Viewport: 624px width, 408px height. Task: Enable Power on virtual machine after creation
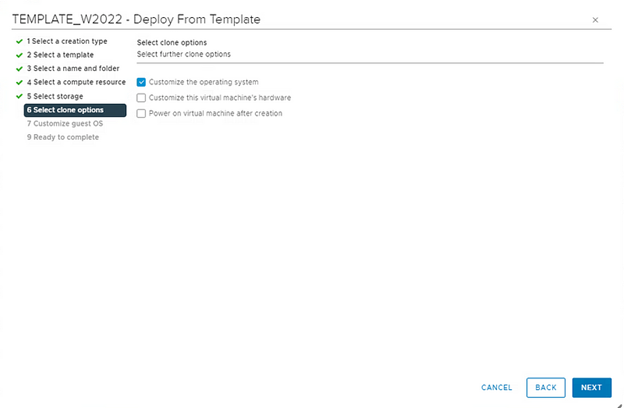[x=141, y=114]
